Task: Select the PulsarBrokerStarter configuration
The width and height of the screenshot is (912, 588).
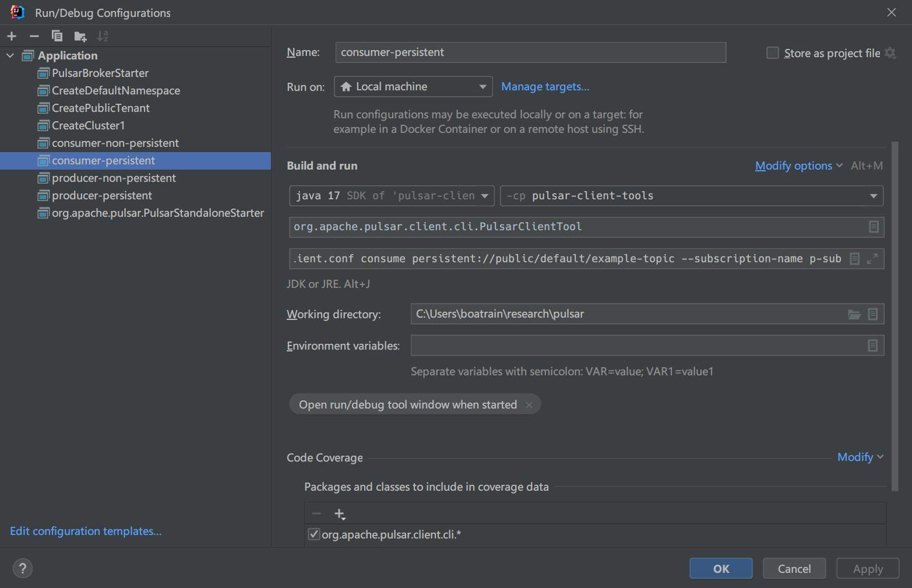Action: tap(98, 73)
